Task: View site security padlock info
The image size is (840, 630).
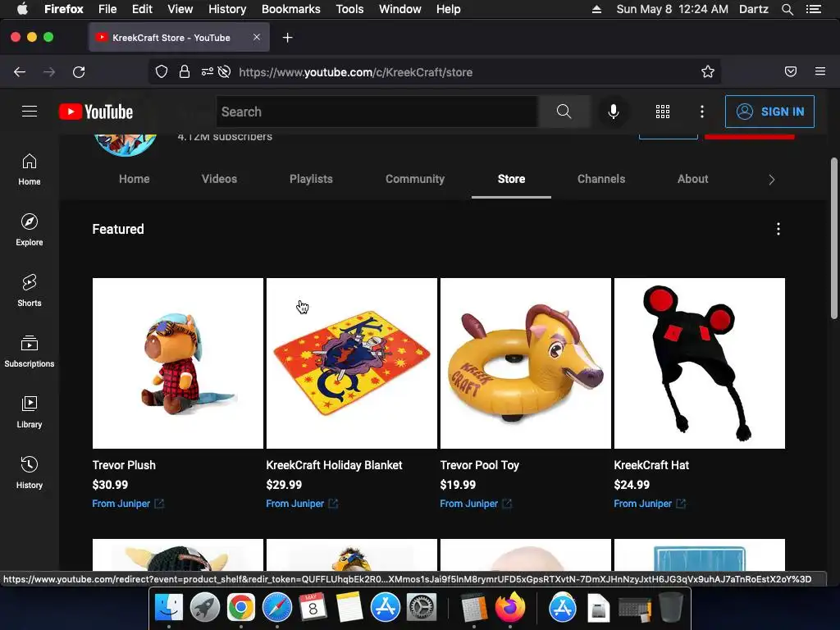Action: point(185,72)
